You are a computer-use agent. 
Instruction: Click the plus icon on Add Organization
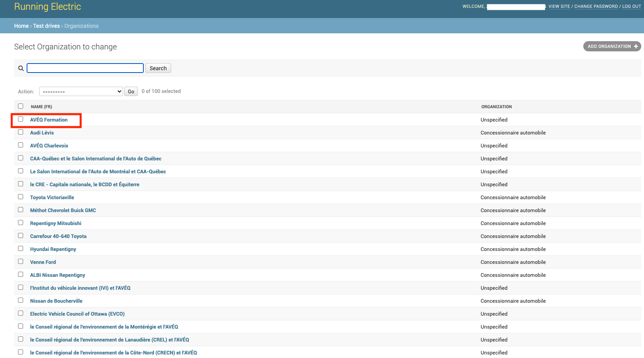636,46
